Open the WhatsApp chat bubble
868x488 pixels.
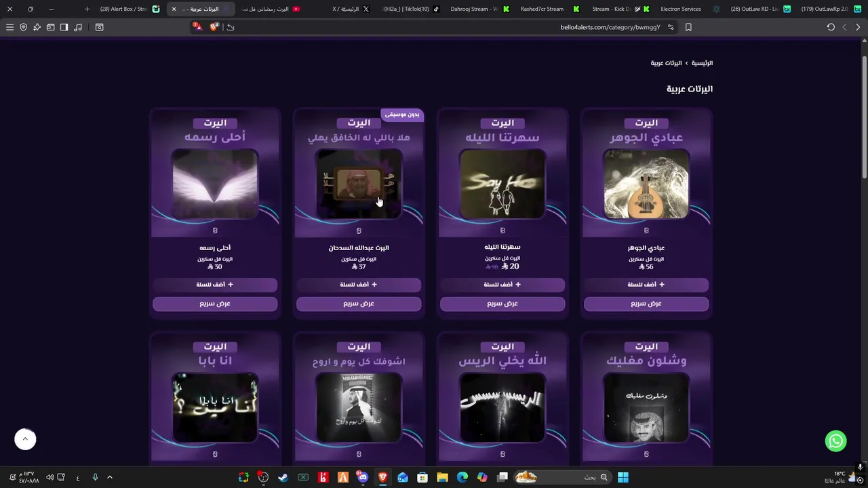tap(835, 441)
